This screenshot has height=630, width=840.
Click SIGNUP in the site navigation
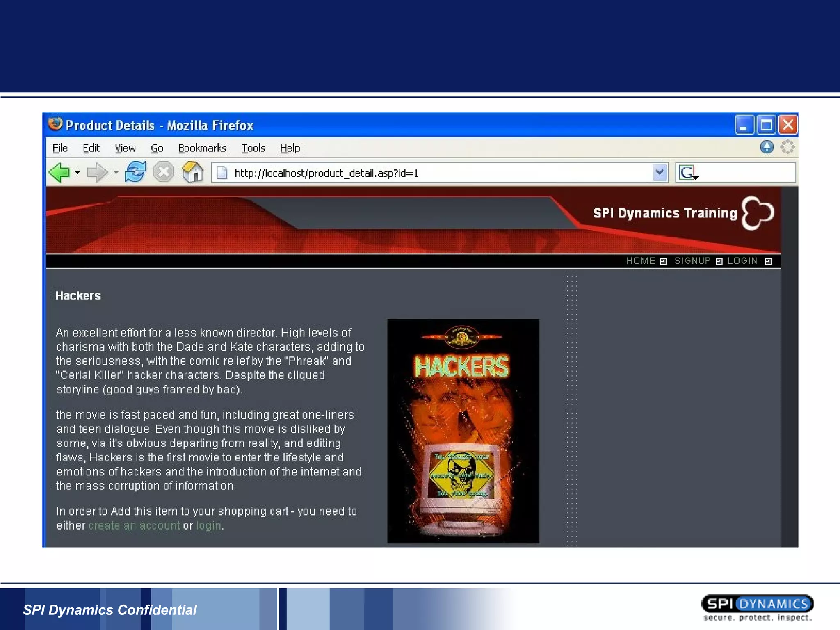[x=692, y=261]
